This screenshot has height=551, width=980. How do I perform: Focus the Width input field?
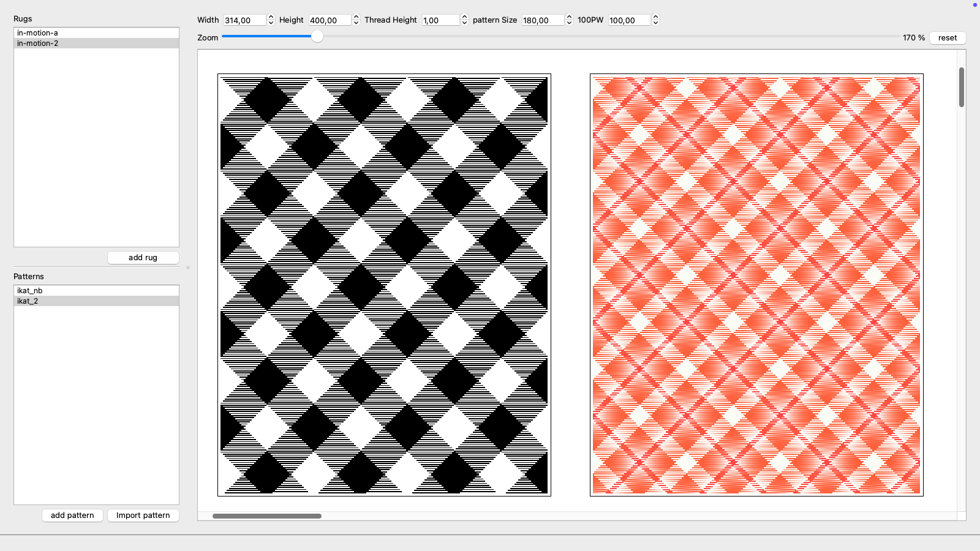tap(244, 20)
